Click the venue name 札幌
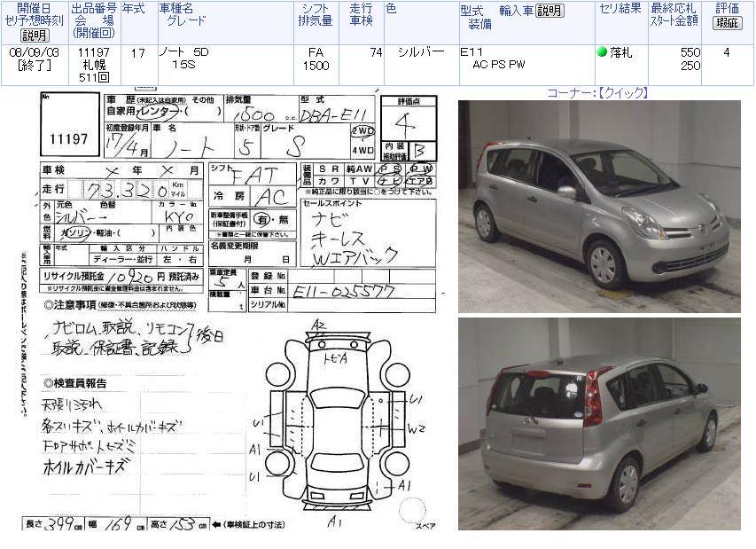The image size is (756, 549). coord(94,65)
